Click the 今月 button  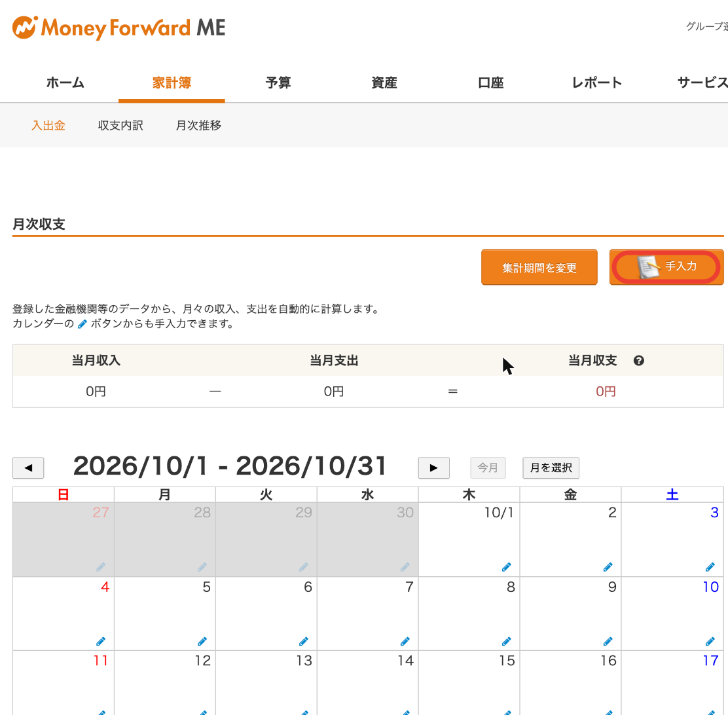(488, 467)
